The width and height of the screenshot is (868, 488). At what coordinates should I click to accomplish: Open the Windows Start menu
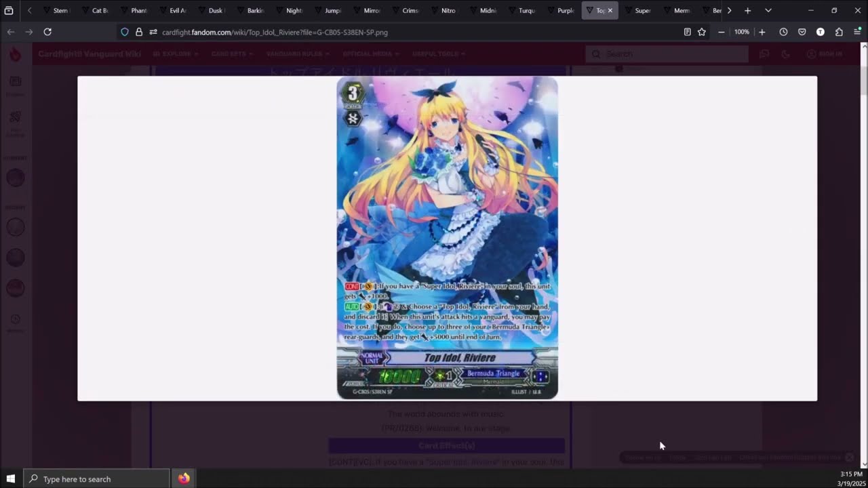[11, 479]
